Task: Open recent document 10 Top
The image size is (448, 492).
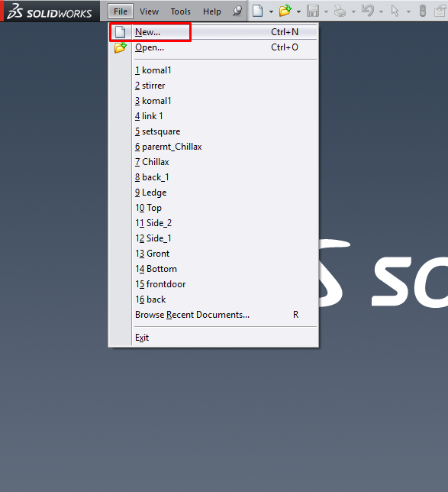Action: point(214,208)
